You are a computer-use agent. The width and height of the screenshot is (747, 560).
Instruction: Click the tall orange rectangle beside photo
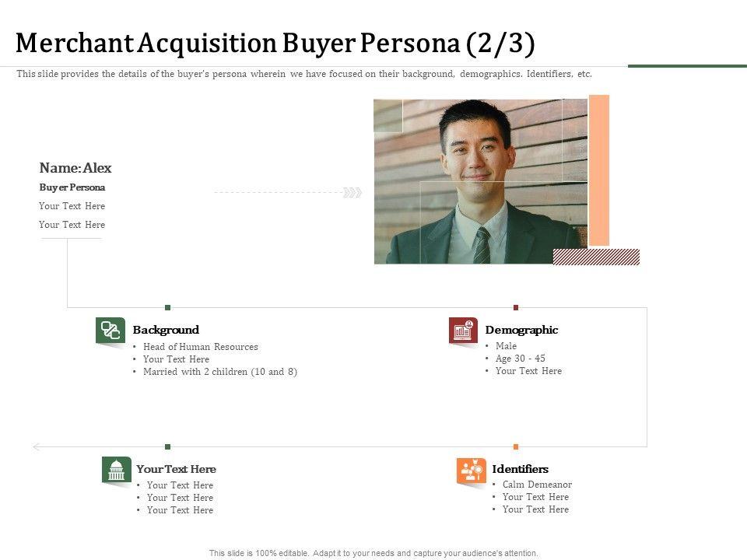point(599,170)
